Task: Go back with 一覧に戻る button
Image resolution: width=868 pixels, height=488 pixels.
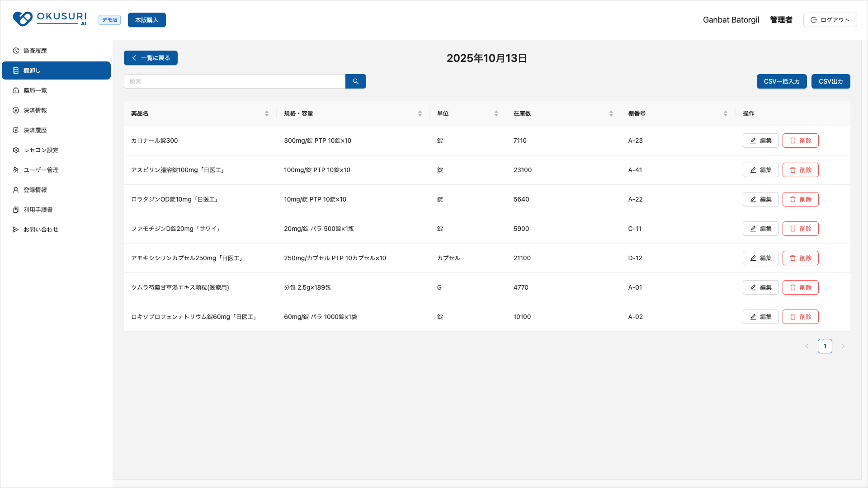Action: point(151,58)
